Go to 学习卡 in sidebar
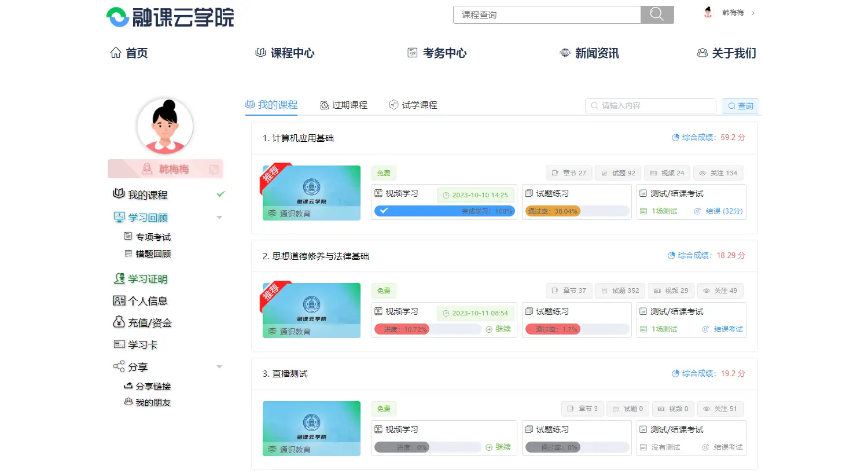This screenshot has height=474, width=868. pyautogui.click(x=135, y=345)
